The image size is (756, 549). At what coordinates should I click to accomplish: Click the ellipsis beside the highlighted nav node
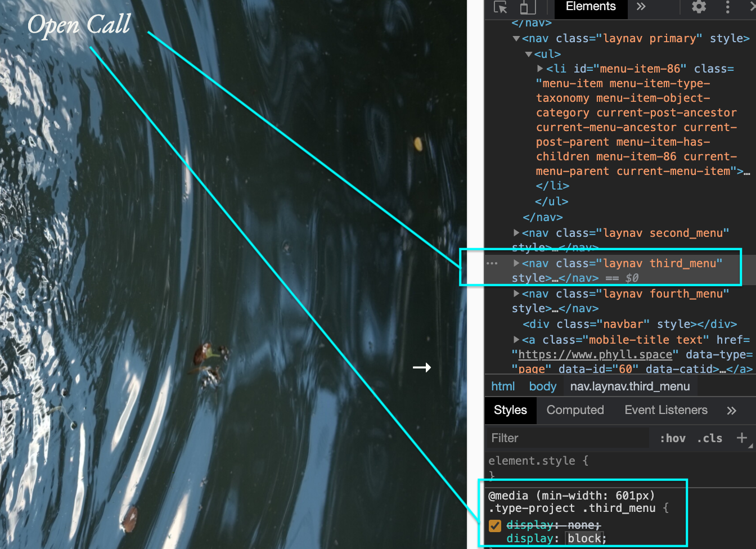point(492,263)
